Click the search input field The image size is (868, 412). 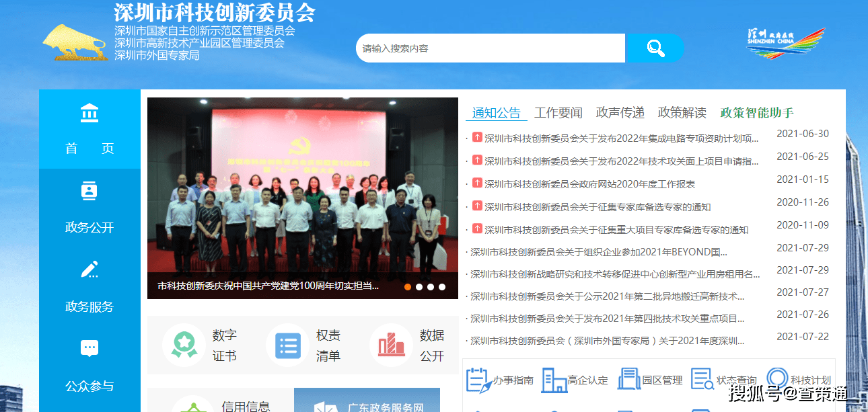coord(491,48)
